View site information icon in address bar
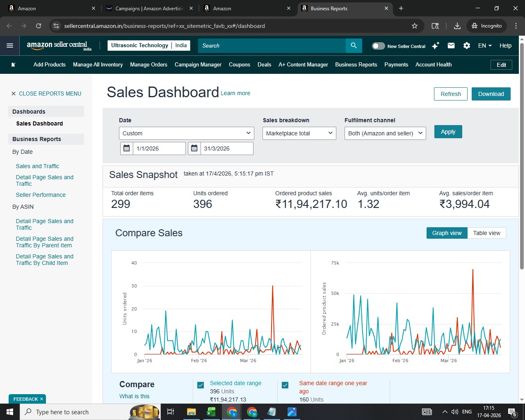Viewport: 525px width, 420px height. tap(56, 26)
